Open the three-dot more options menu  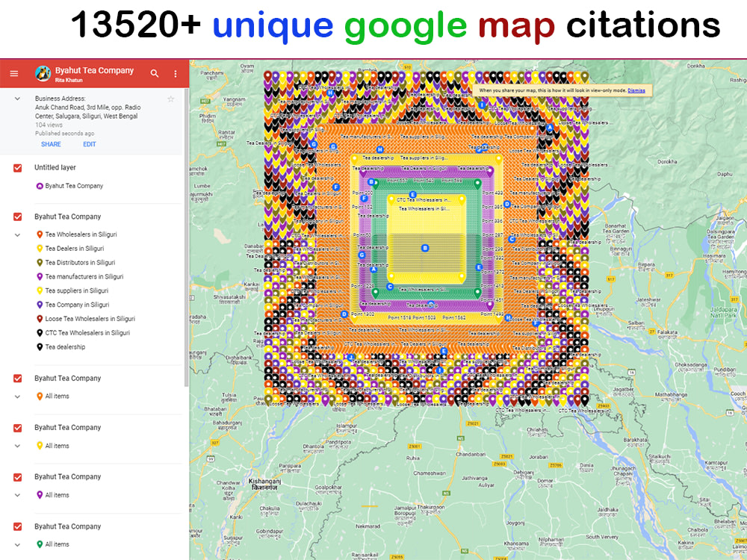point(176,73)
